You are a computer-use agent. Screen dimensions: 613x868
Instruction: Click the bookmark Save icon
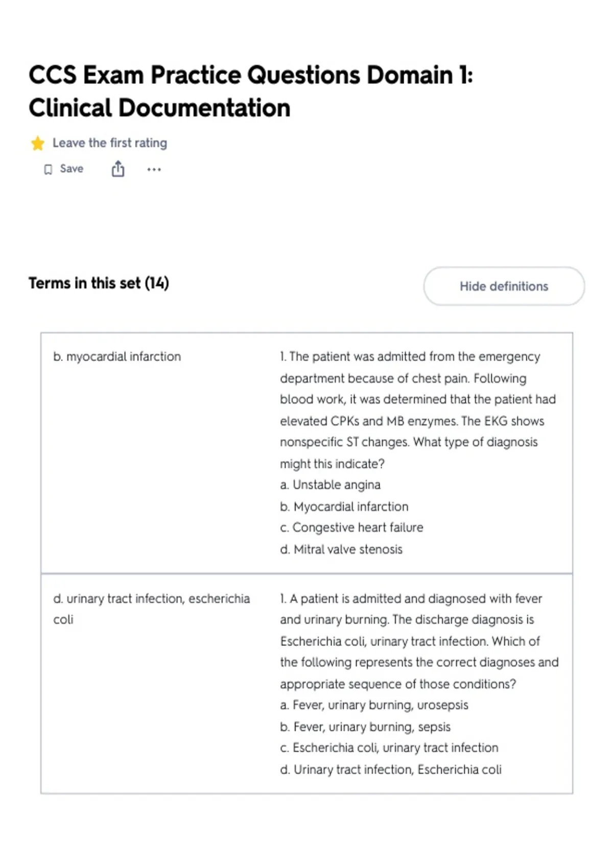pyautogui.click(x=48, y=170)
